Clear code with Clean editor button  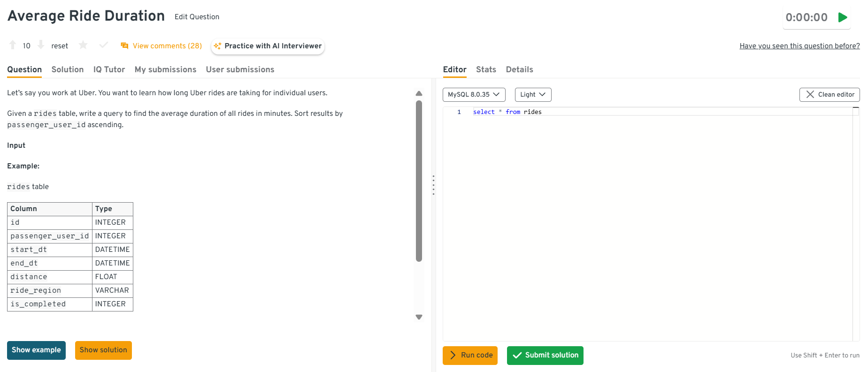[830, 95]
